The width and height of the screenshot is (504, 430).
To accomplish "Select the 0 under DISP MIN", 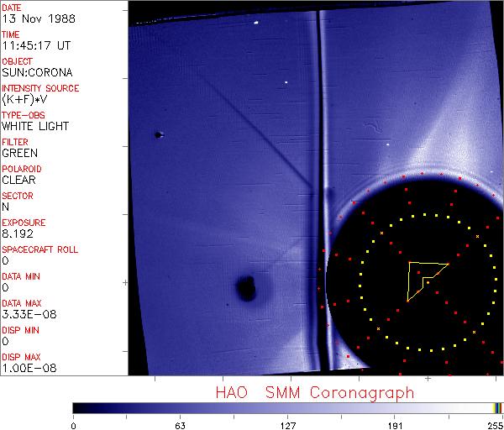I will pyautogui.click(x=5, y=341).
